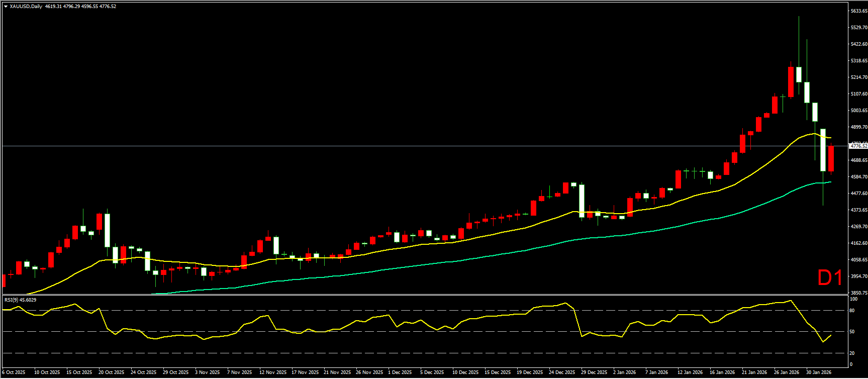
Task: Click the tallest-wick white candle at peak
Action: tap(799, 73)
